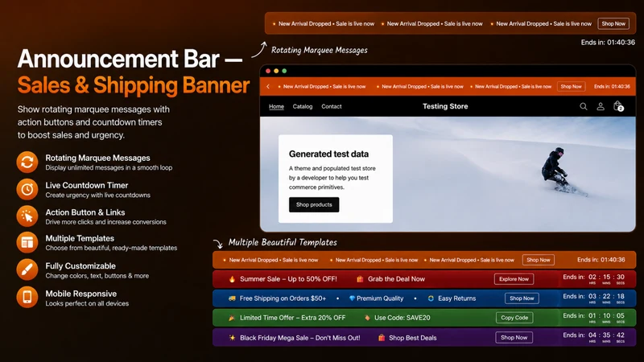Click fire icon on Summer Sale banner

(232, 279)
